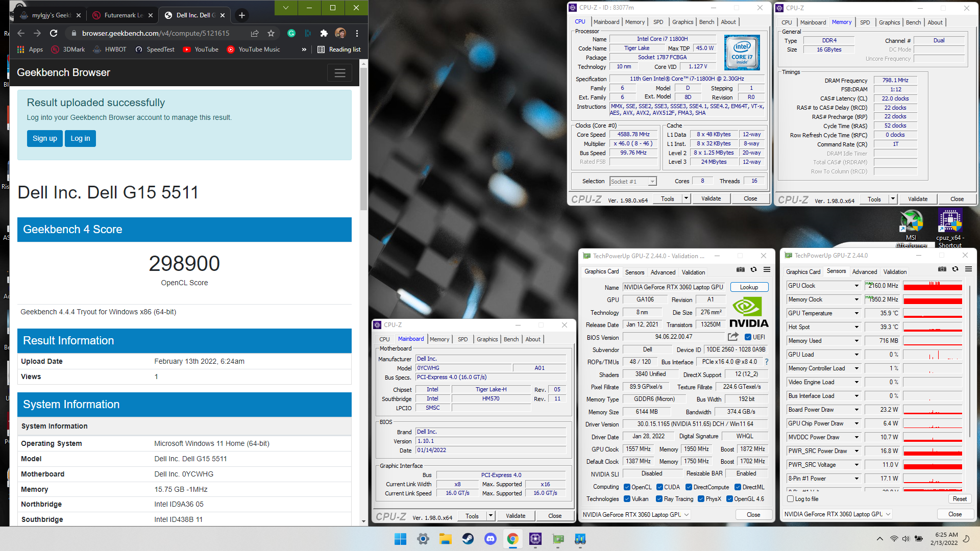Viewport: 980px width, 551px height.
Task: Switch to Advanced tab in GPU-Z Sensors window
Action: [865, 272]
